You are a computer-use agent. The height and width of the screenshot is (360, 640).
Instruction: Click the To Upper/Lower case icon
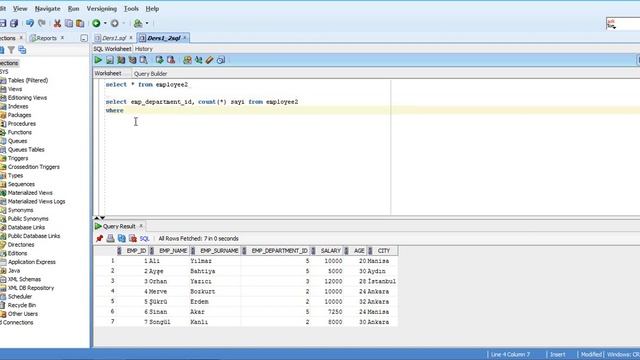coord(198,60)
